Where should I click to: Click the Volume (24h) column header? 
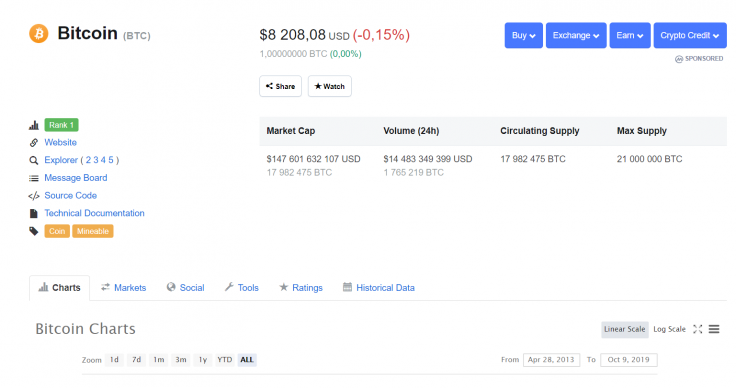coord(411,131)
